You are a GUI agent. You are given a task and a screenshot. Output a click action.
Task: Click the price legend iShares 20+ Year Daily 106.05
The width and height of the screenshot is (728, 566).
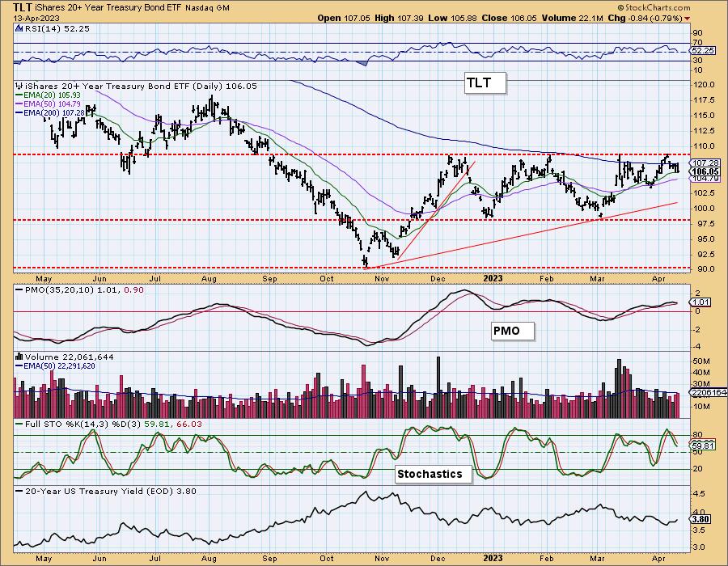[141, 86]
